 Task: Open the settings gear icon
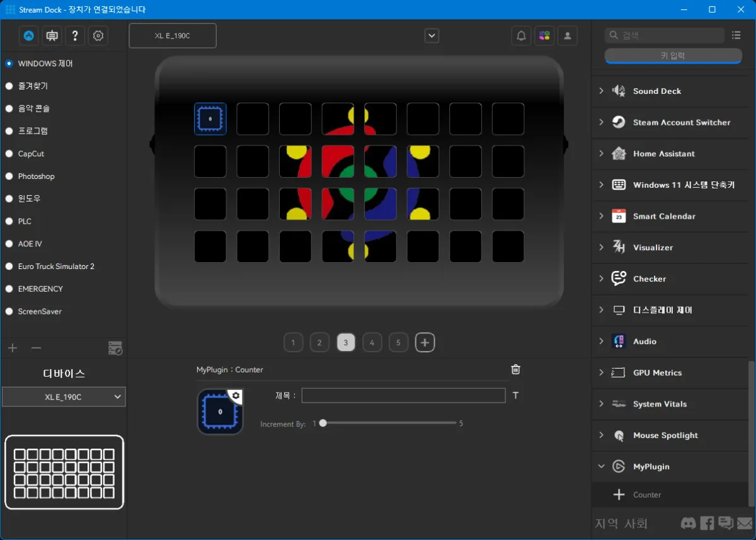(x=98, y=36)
